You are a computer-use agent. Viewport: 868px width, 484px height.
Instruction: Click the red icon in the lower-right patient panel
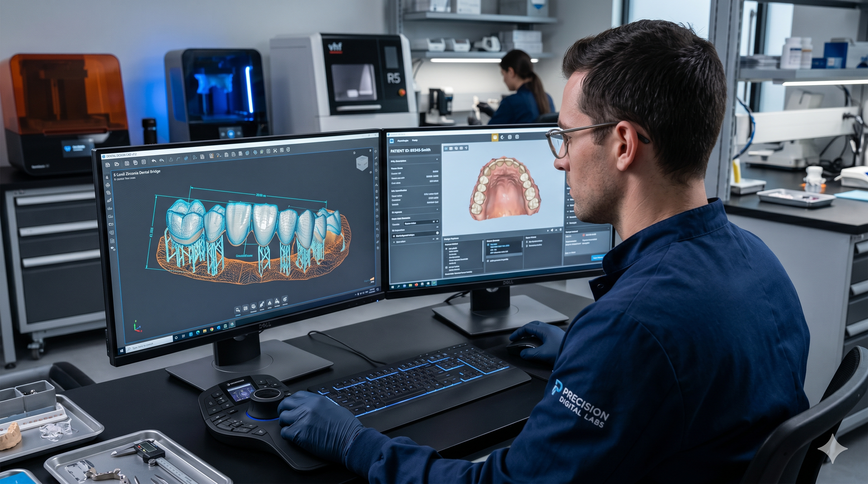(584, 235)
